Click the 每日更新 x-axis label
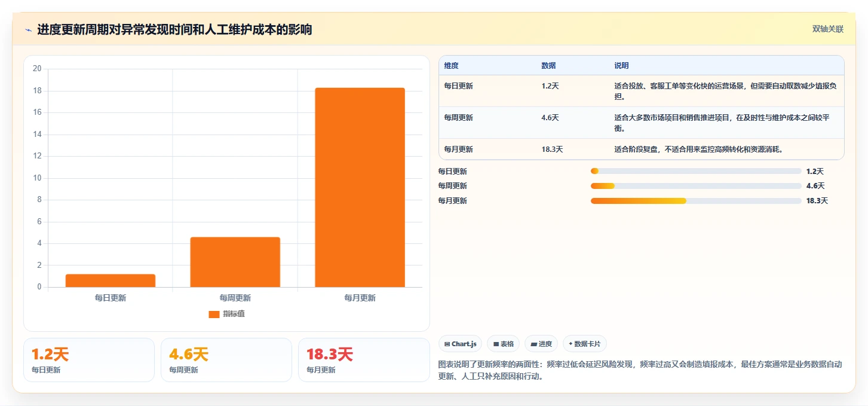Image resolution: width=868 pixels, height=406 pixels. (x=111, y=298)
